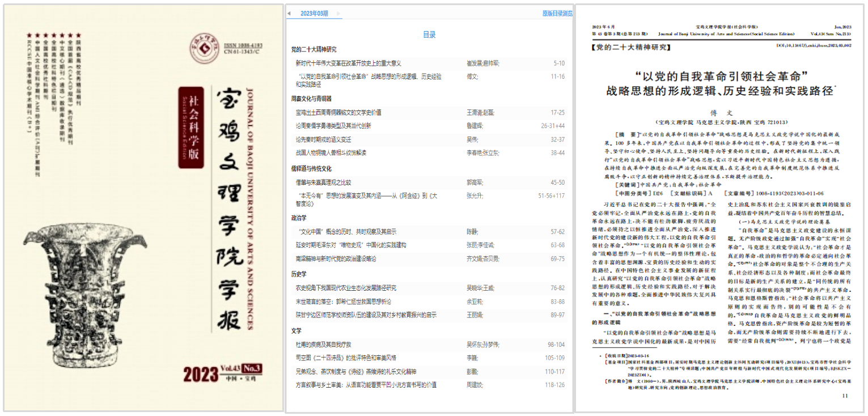Click page range 26-31+44

pyautogui.click(x=553, y=126)
